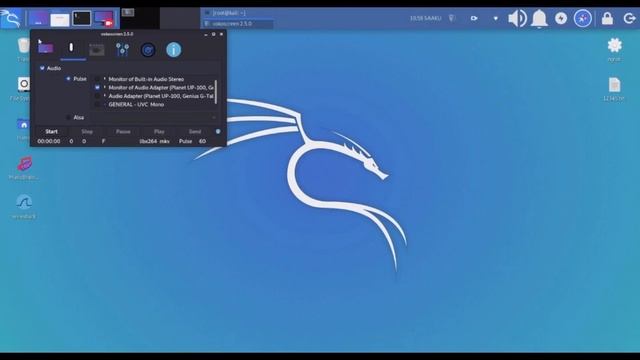Screen dimensions: 640x360
Task: Open the power manager lightning icon
Action: click(561, 18)
